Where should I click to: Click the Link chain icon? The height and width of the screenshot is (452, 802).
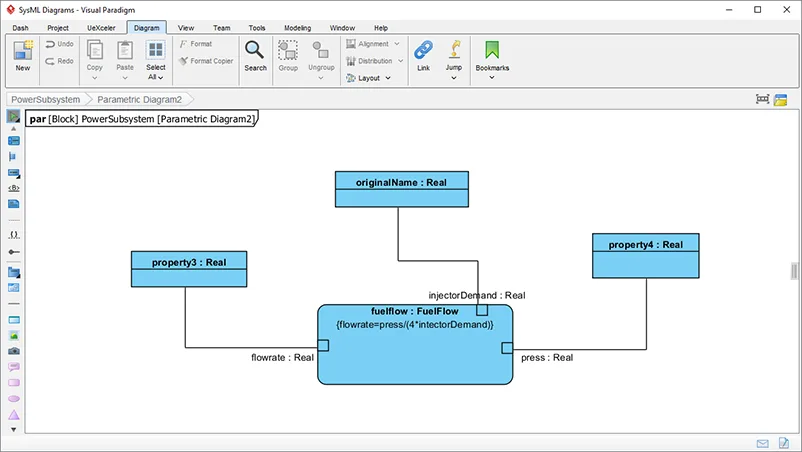pos(424,50)
